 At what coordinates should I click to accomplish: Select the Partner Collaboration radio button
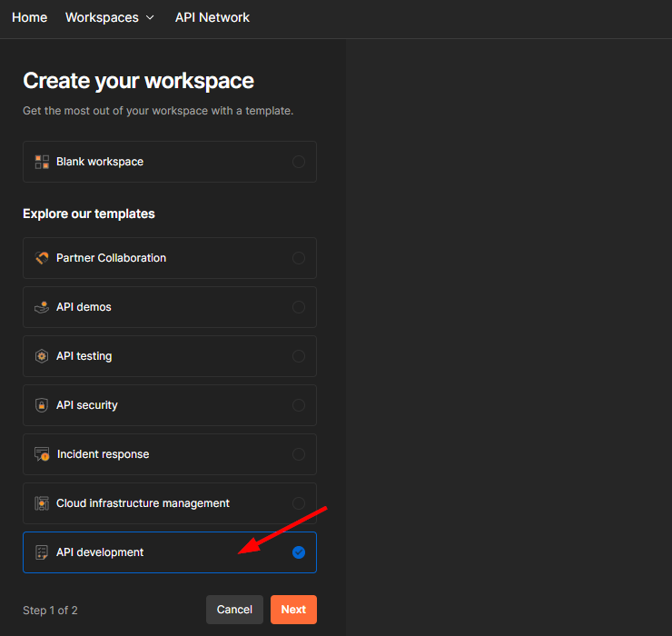[x=299, y=258]
